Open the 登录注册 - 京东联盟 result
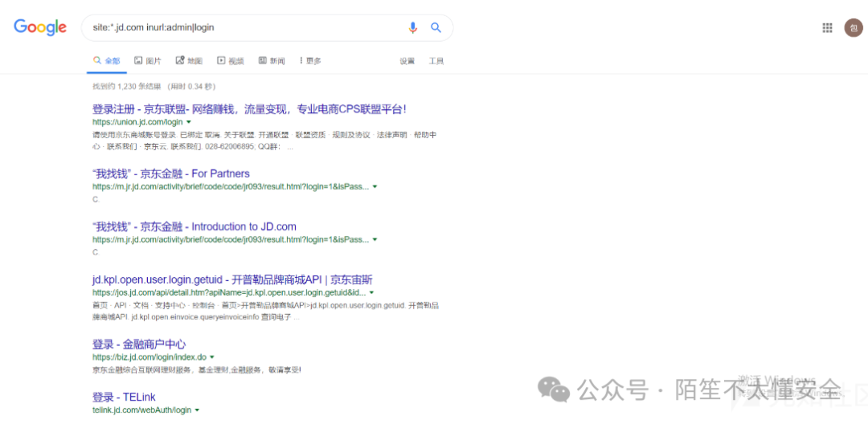868x424 pixels. click(x=249, y=109)
